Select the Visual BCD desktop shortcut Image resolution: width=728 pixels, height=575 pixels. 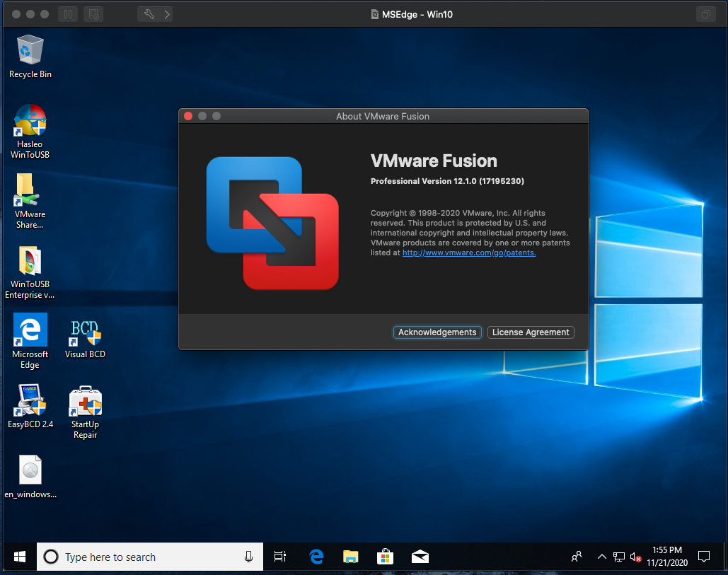85,339
